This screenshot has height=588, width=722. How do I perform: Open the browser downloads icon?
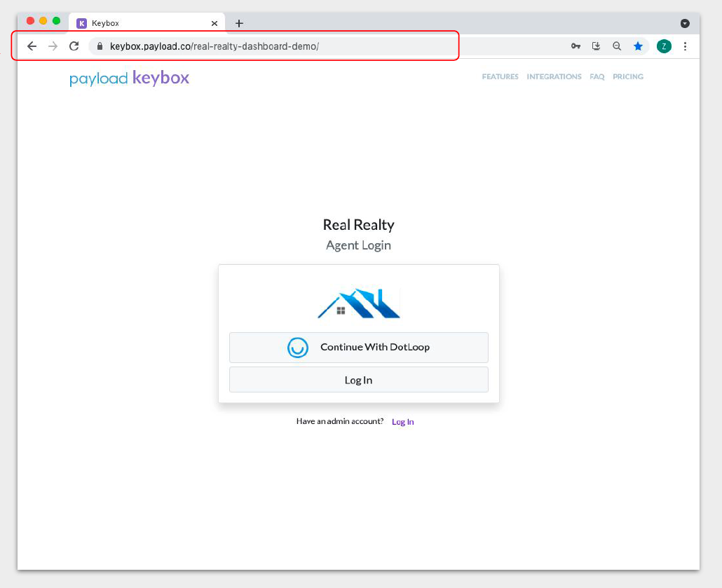pos(596,46)
